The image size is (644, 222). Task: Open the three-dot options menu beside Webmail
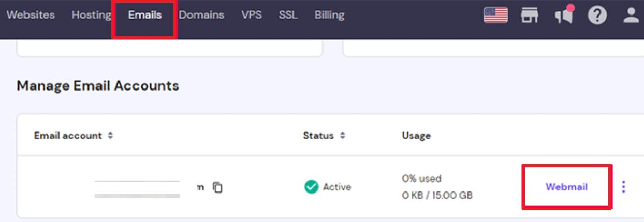click(x=624, y=186)
